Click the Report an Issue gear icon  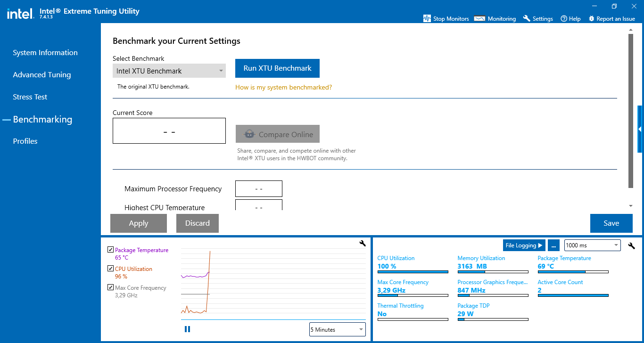[x=592, y=19]
